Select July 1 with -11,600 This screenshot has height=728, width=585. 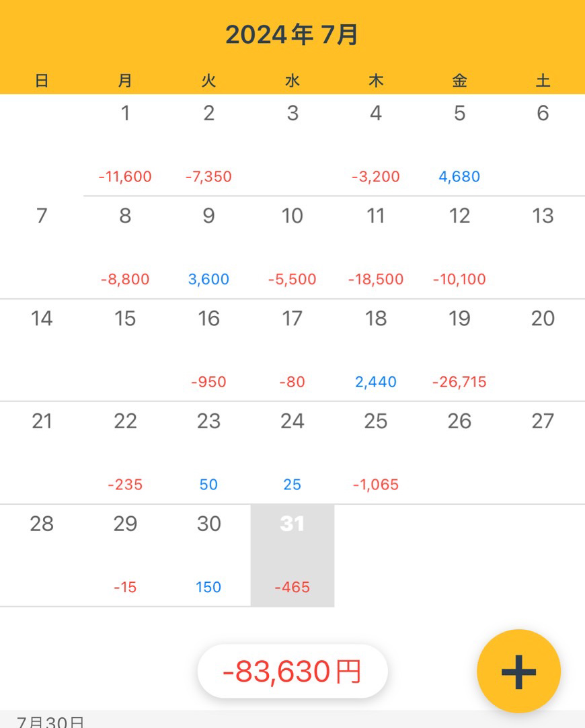pos(125,145)
